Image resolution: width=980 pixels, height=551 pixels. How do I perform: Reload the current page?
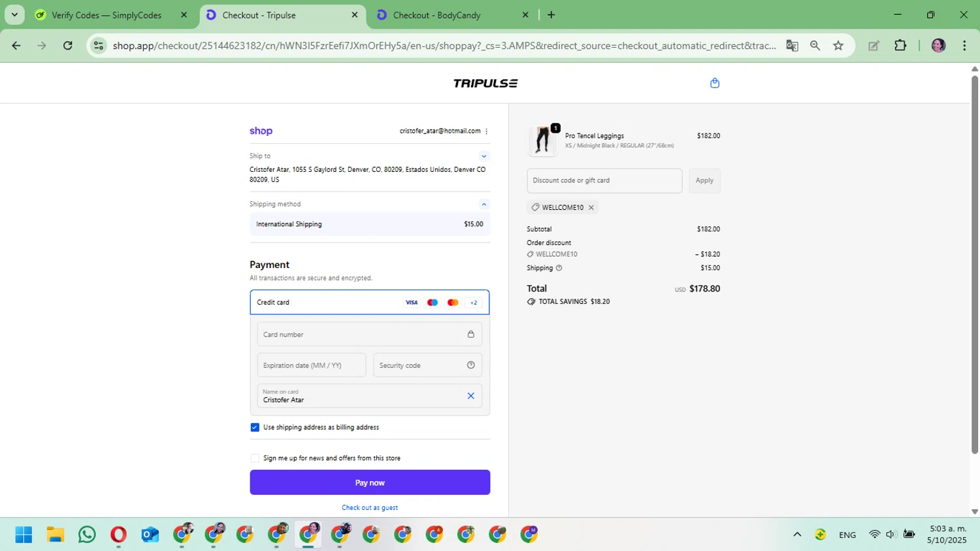coord(68,46)
